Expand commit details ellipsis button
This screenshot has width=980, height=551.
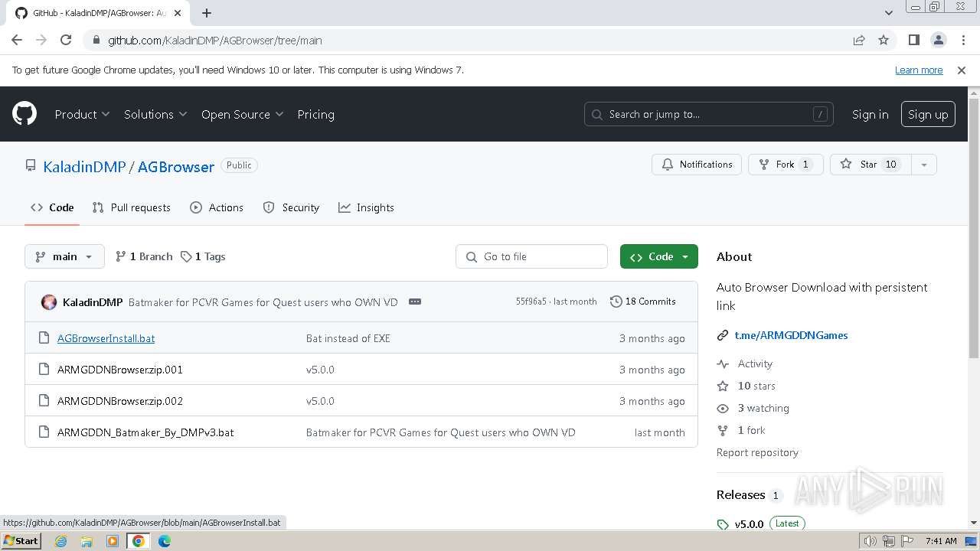[x=415, y=302]
